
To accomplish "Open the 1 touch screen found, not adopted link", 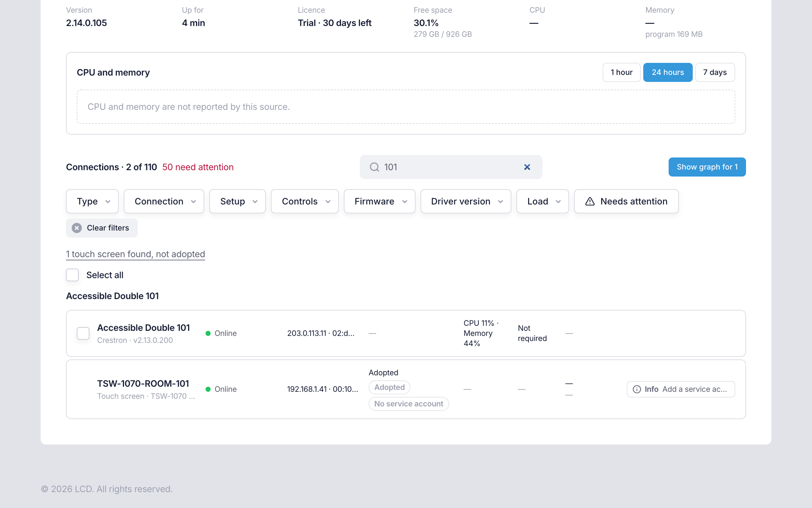I will click(135, 254).
